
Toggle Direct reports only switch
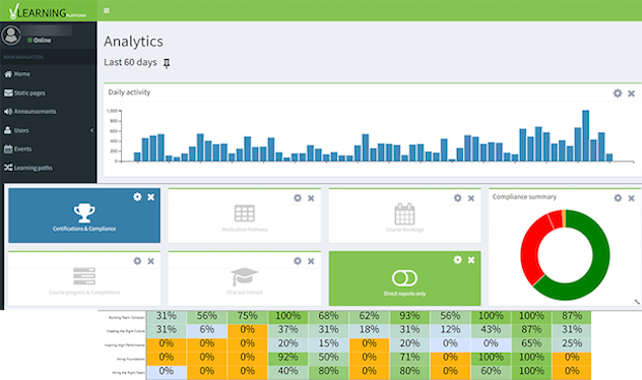click(x=405, y=278)
